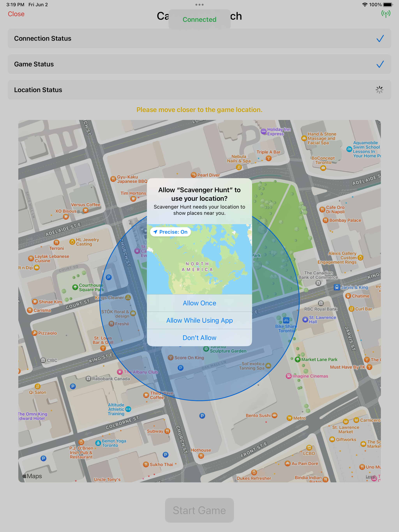
Task: Tap the Toronto Sculpture Garden icon
Action: click(206, 349)
